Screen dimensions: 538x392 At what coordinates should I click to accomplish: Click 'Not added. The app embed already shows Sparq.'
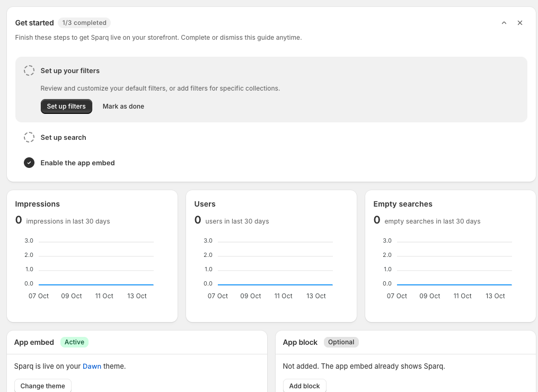(x=364, y=366)
